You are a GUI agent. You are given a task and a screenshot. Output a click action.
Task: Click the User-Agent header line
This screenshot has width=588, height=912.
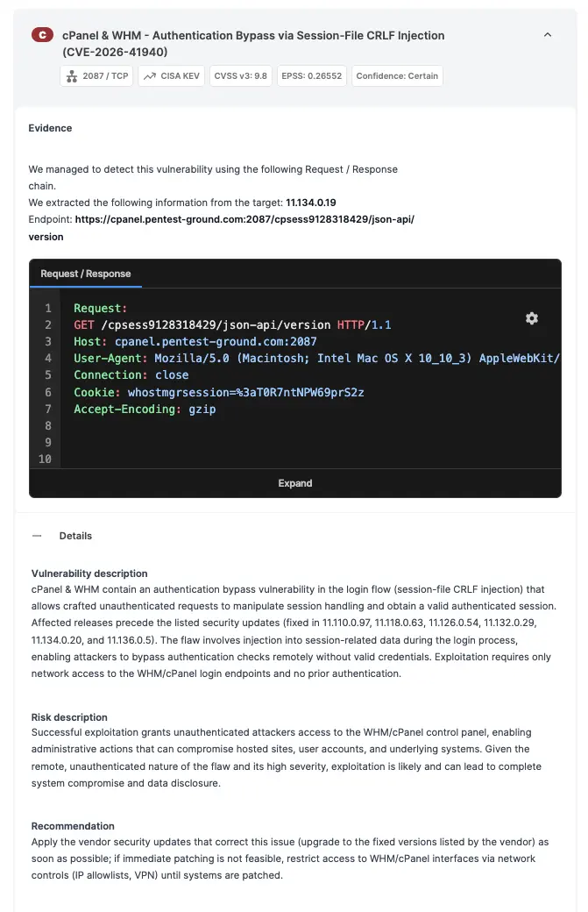pos(316,359)
